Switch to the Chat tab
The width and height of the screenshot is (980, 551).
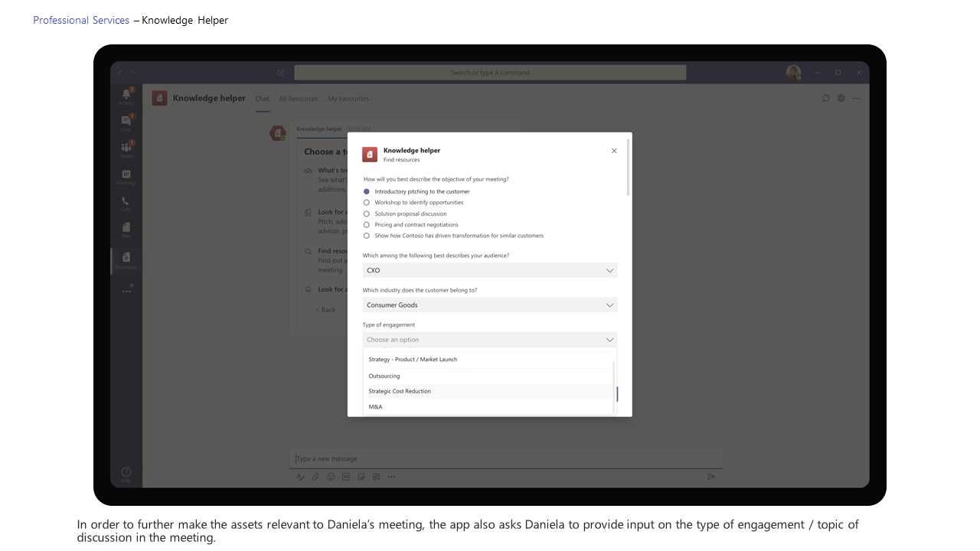coord(263,98)
